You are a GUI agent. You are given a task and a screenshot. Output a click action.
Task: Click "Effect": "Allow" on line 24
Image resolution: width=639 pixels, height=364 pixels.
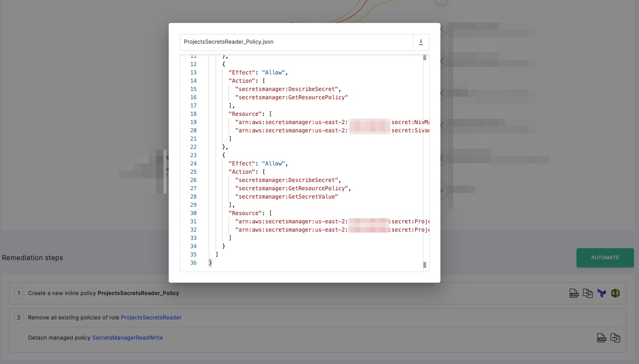[x=258, y=164]
